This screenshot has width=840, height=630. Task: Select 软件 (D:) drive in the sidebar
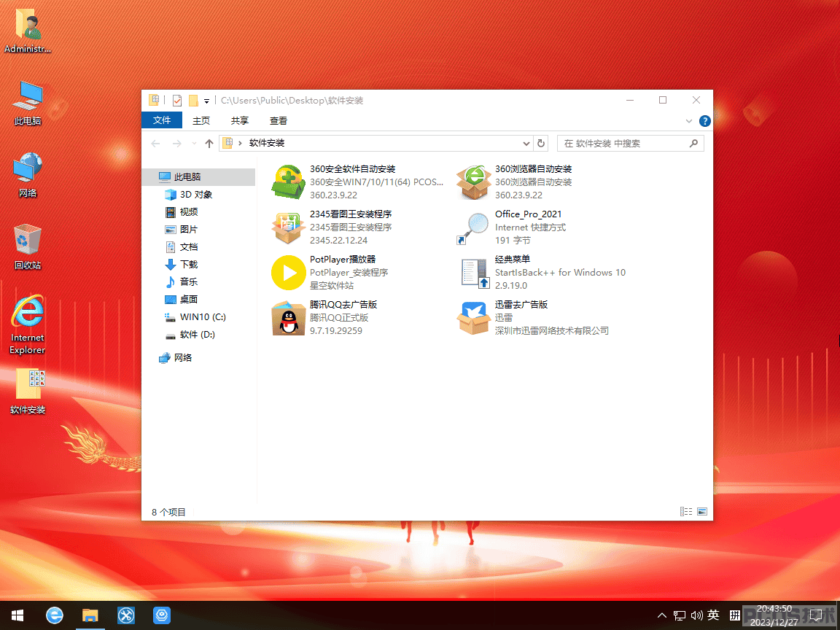point(199,334)
